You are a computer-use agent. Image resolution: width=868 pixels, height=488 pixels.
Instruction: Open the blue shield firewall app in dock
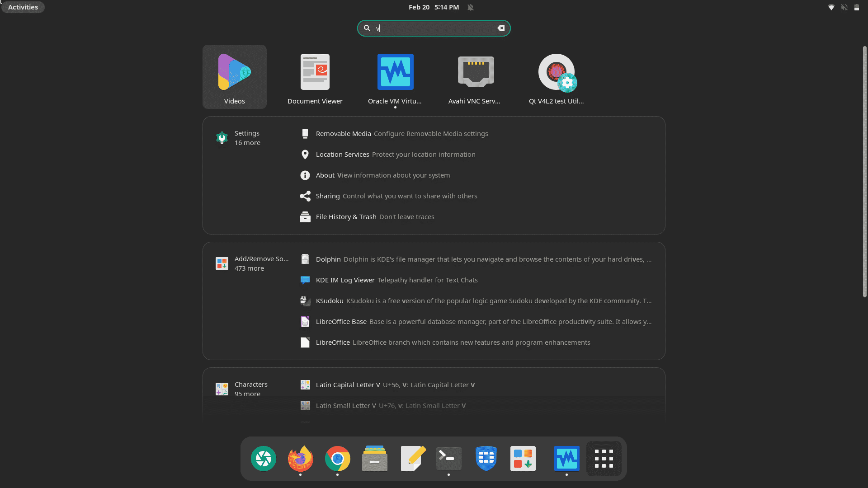(486, 459)
